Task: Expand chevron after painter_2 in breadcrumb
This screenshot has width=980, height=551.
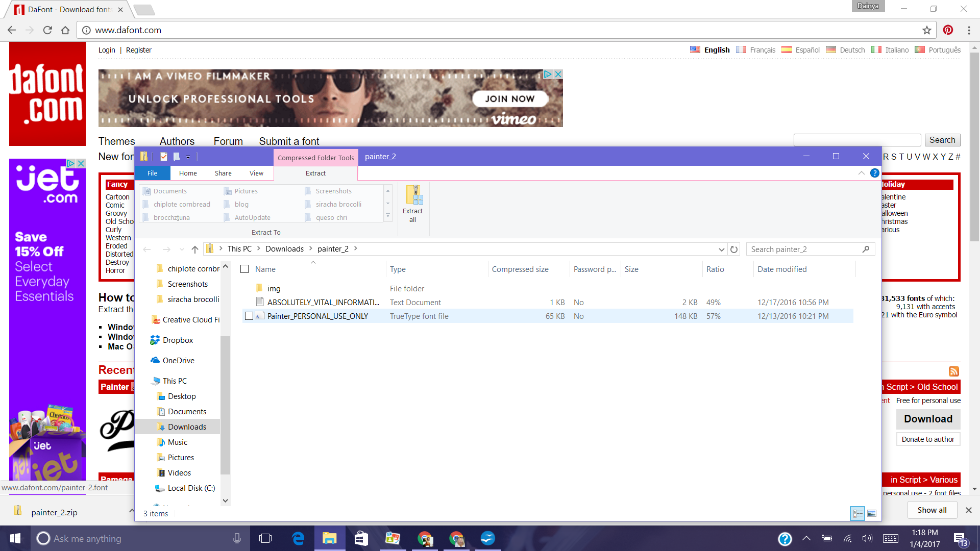Action: [356, 248]
